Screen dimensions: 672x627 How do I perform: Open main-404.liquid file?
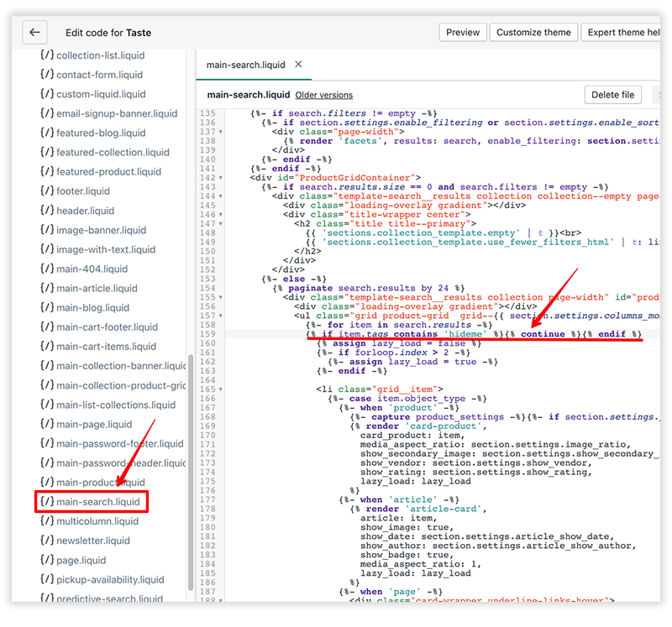pyautogui.click(x=84, y=269)
